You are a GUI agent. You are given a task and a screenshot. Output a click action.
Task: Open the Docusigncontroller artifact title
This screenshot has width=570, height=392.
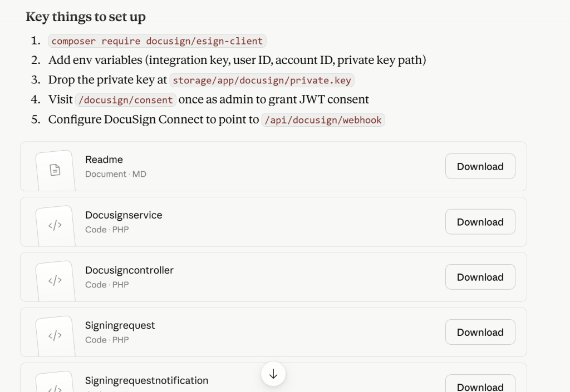point(129,270)
